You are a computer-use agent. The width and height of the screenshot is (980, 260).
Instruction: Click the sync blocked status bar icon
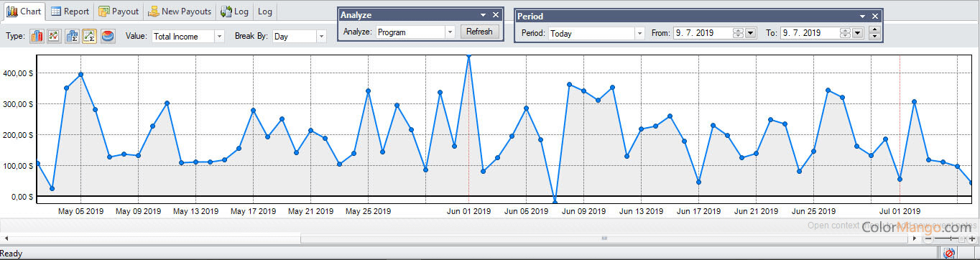(949, 254)
